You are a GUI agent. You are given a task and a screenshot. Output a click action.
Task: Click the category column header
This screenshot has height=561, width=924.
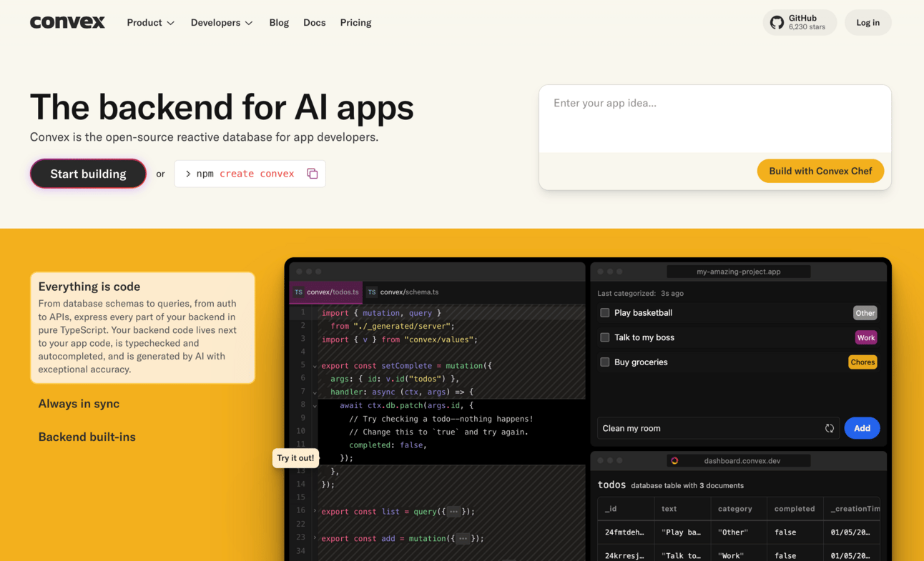pos(739,509)
